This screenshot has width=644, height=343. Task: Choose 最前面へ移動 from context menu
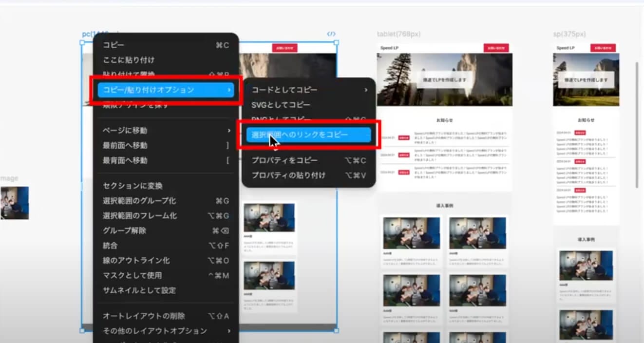[125, 145]
